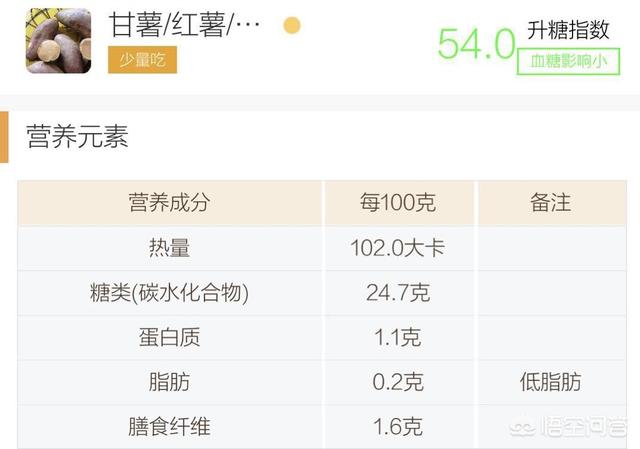Select the 热量 row label
Screen dimensions: 640x449
pos(169,248)
